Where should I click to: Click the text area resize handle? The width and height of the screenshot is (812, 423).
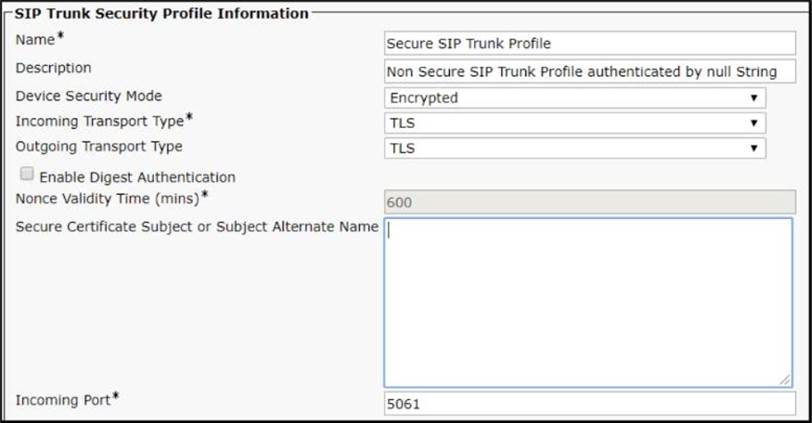[785, 381]
